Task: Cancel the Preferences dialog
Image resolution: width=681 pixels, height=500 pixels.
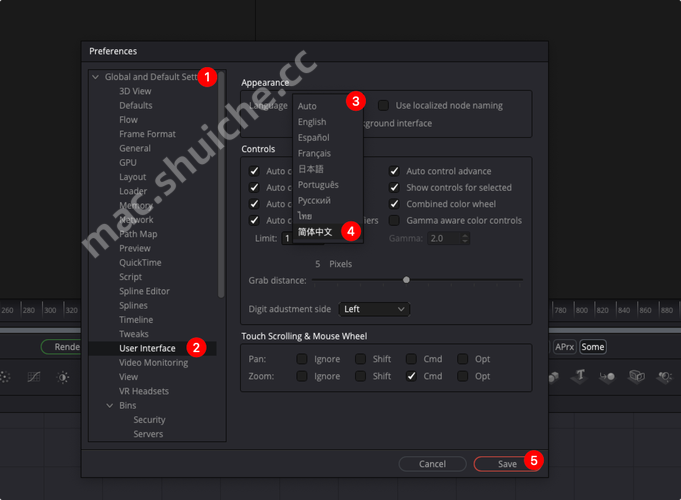Action: pos(432,464)
